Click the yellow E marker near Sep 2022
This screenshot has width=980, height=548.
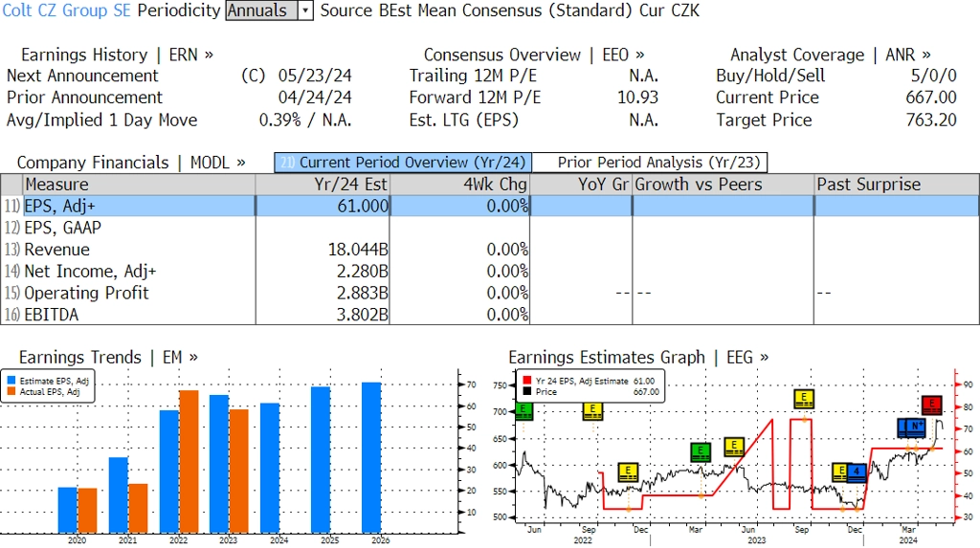pyautogui.click(x=592, y=411)
